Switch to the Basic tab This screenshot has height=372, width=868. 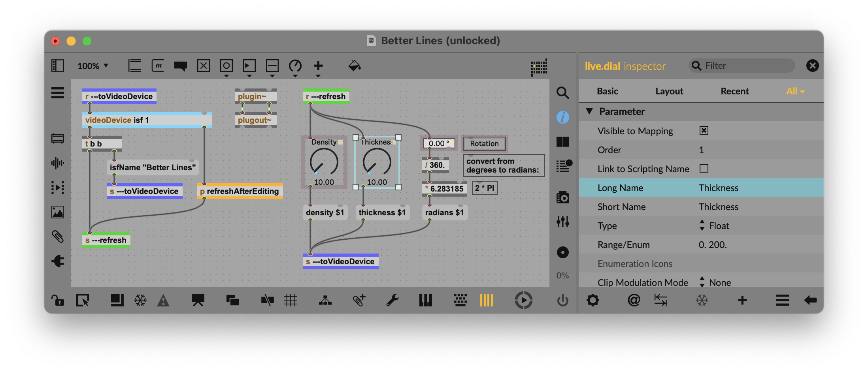coord(607,91)
